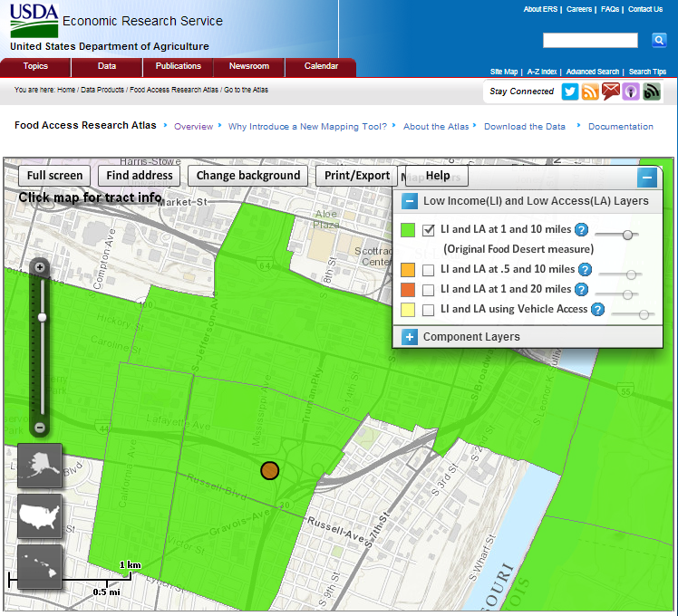Click the USDA logo
Screen dimensions: 678x616
(x=34, y=21)
